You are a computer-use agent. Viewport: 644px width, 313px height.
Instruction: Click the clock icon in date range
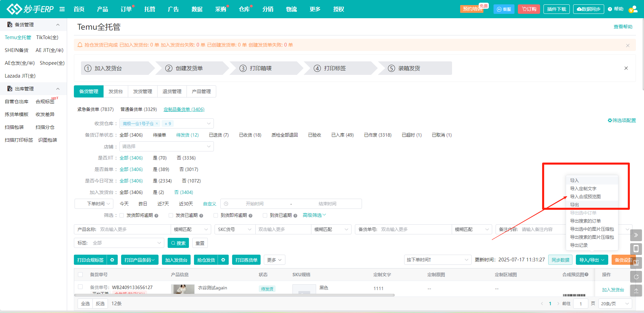click(x=226, y=204)
